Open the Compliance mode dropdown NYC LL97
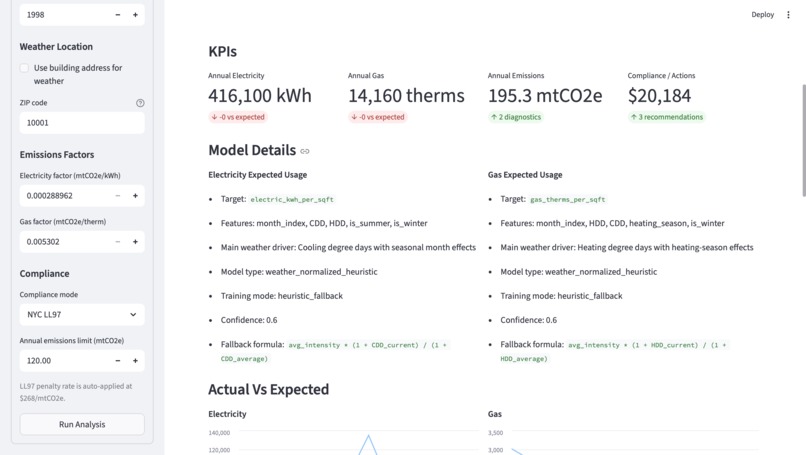This screenshot has height=455, width=806. pyautogui.click(x=82, y=315)
